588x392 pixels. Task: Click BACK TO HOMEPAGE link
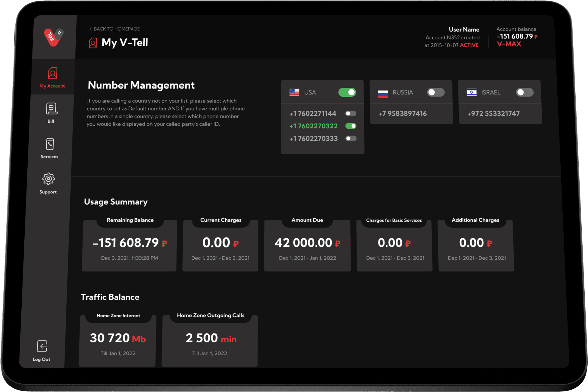click(x=117, y=29)
